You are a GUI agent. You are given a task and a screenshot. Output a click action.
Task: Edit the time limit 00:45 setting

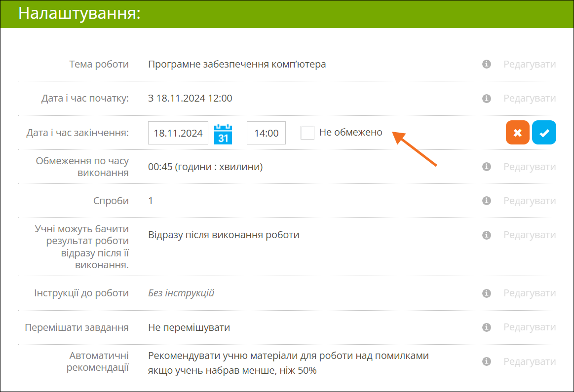click(x=530, y=167)
